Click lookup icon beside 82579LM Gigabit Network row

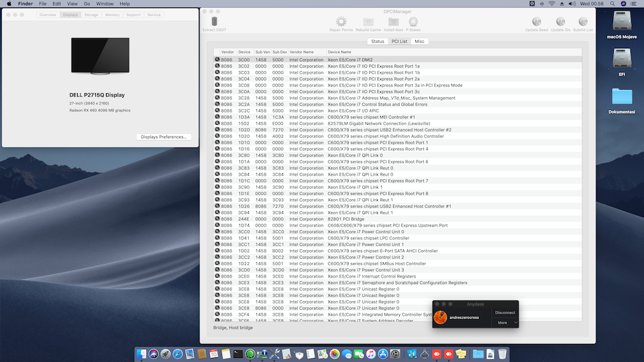click(x=217, y=123)
